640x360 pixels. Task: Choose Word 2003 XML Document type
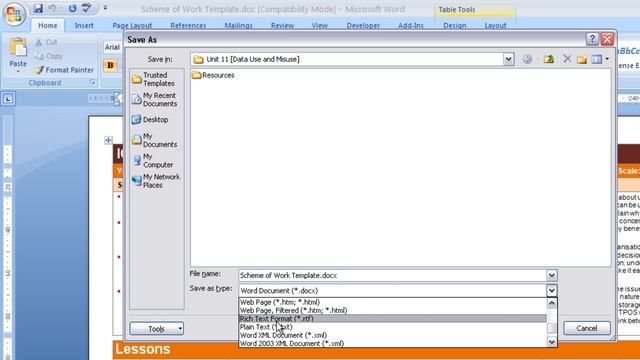(x=392, y=343)
